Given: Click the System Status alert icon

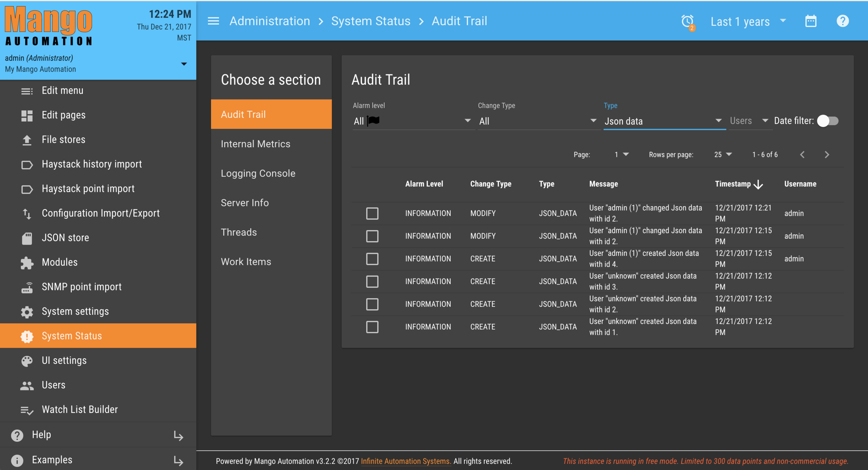Looking at the screenshot, I should [27, 336].
